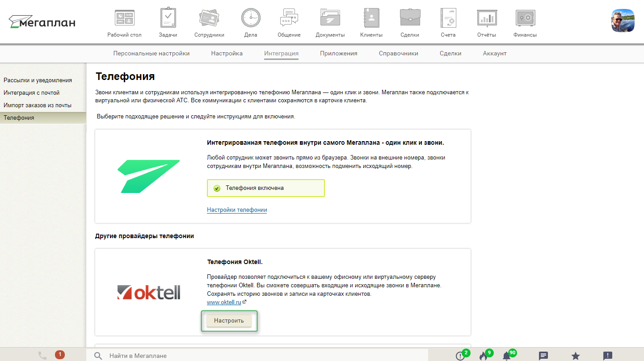Open the Общение chat icon
This screenshot has width=644, height=361.
[289, 18]
